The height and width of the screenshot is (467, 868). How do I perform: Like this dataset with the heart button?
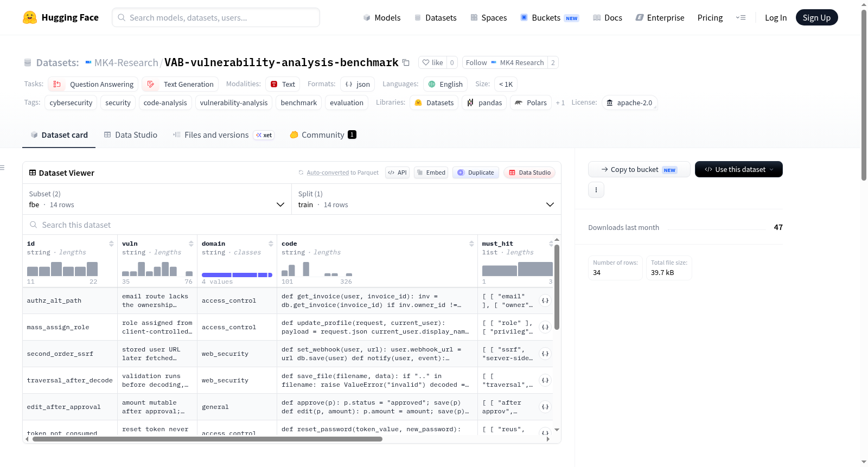pos(432,62)
